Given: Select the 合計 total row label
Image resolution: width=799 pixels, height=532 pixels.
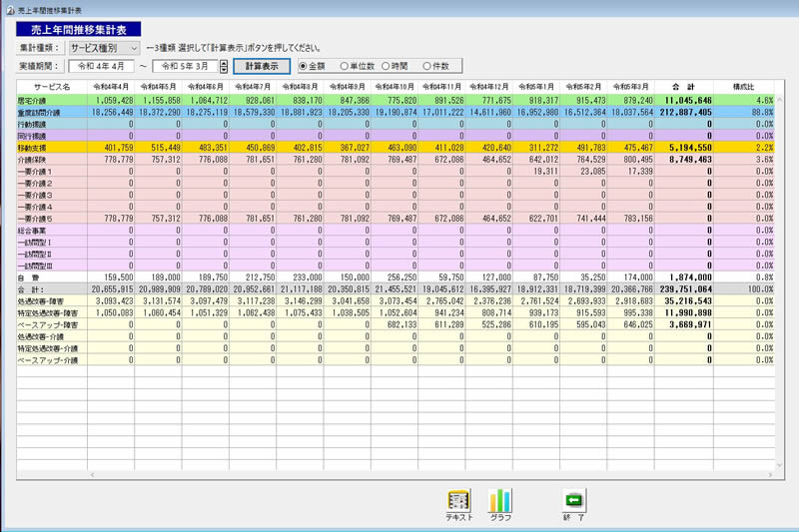Looking at the screenshot, I should (x=52, y=289).
